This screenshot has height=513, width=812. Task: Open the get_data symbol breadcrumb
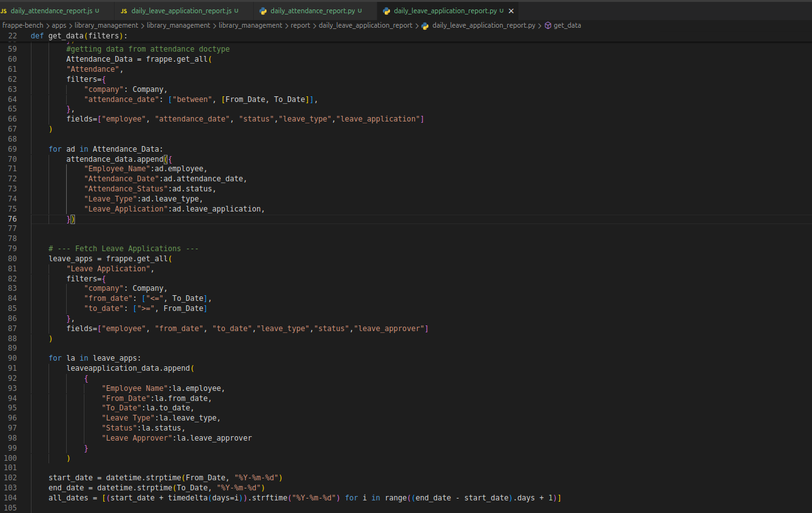[x=567, y=26]
